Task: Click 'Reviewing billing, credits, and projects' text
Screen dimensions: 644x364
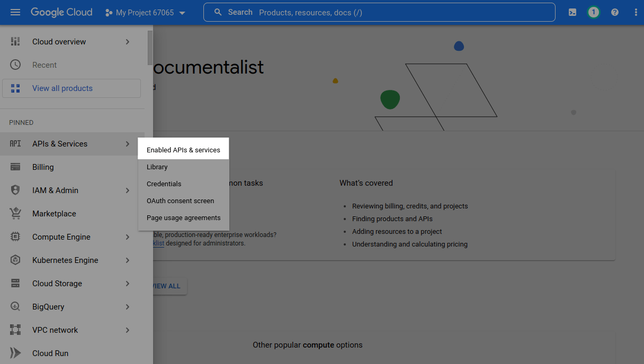Action: pos(410,206)
